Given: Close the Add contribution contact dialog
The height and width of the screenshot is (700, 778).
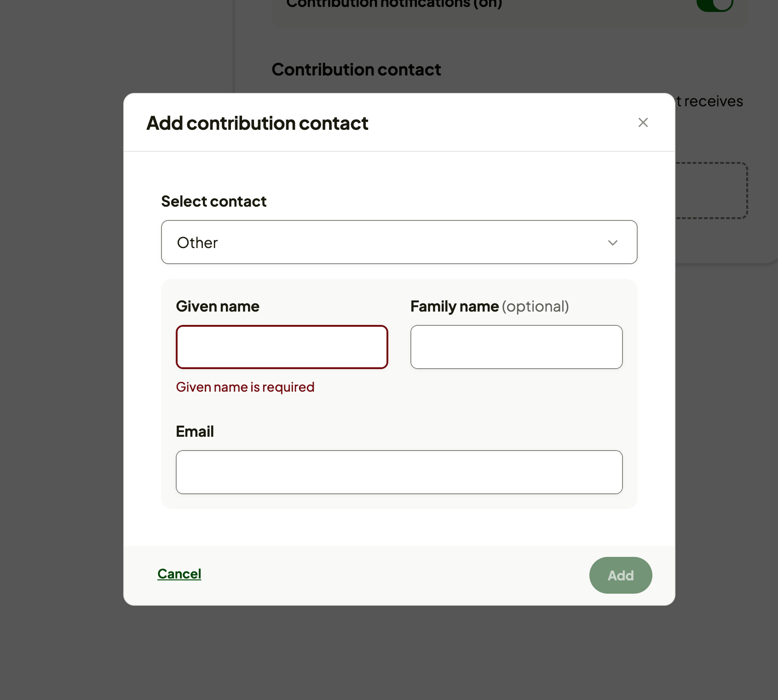Looking at the screenshot, I should (x=643, y=122).
